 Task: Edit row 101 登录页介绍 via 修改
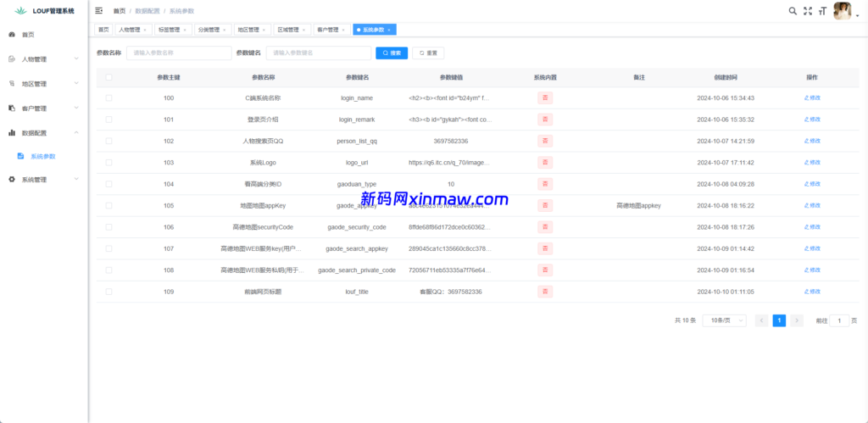pos(812,120)
